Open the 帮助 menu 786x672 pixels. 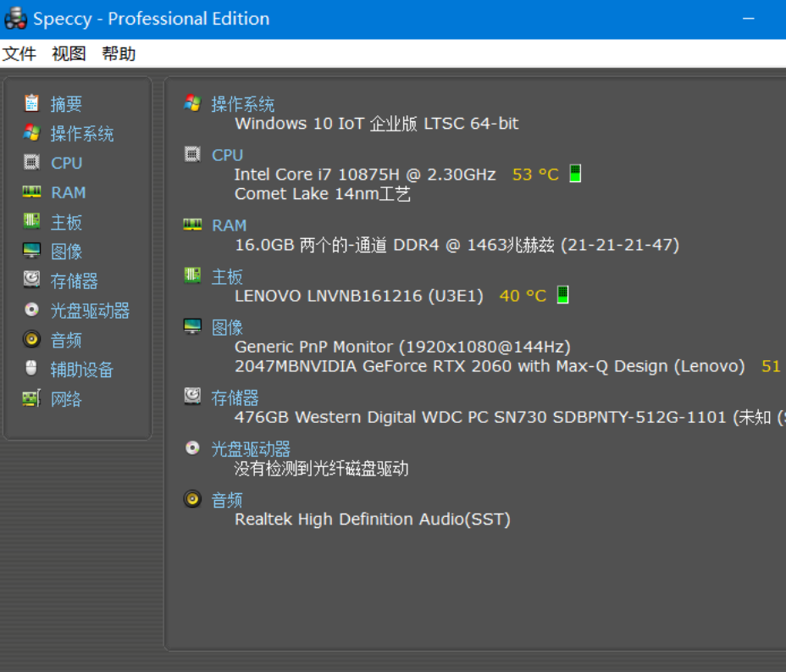[x=119, y=53]
